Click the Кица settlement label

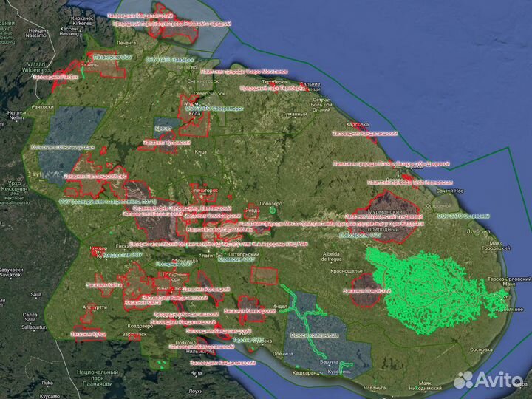200,151
